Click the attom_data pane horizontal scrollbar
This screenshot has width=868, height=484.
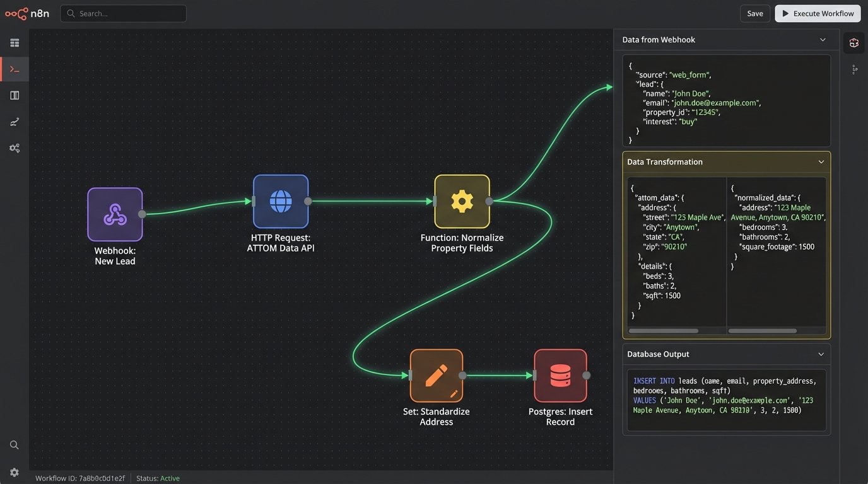pos(664,331)
